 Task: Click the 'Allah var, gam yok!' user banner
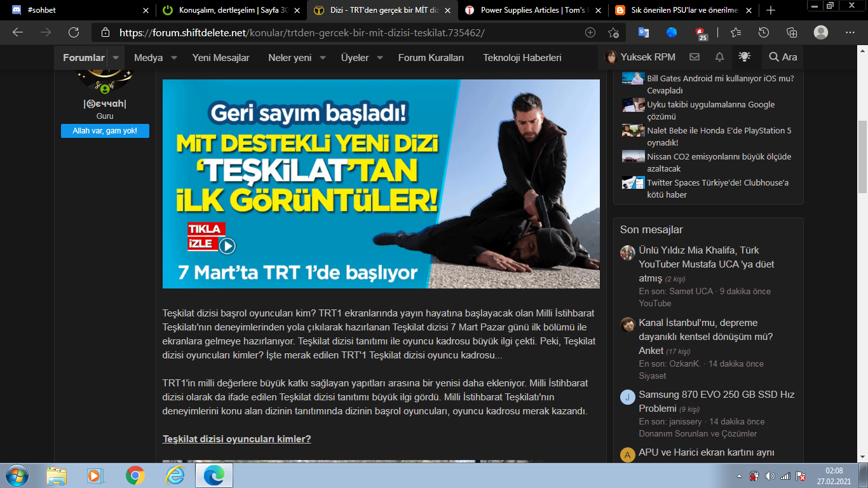pos(105,131)
